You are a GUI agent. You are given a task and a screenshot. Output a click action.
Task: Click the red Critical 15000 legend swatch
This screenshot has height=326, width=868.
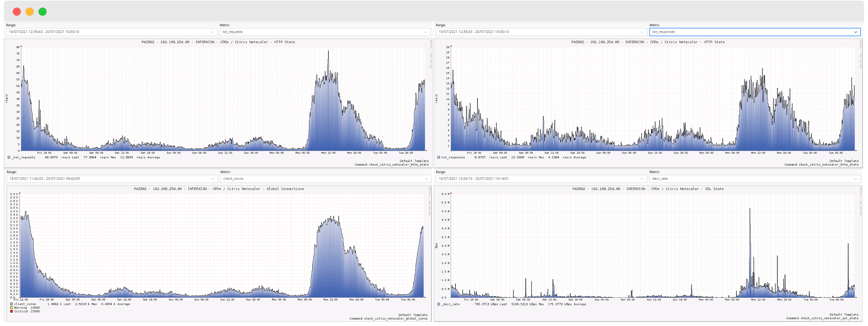click(x=11, y=311)
